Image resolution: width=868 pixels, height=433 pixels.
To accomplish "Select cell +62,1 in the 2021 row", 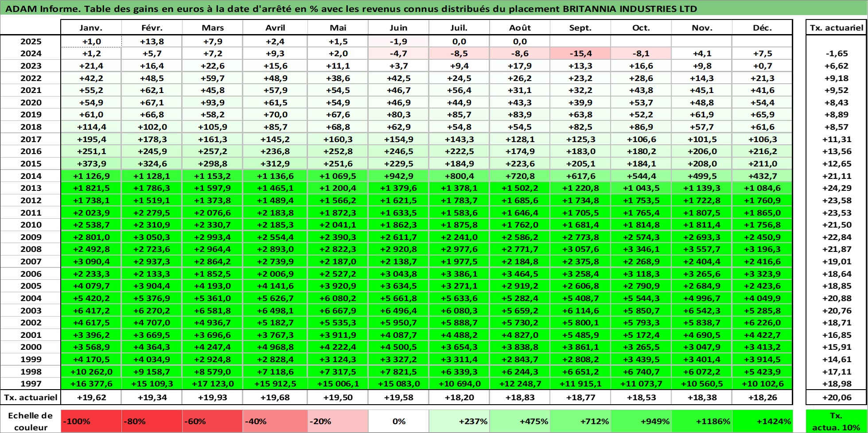I will 152,90.
